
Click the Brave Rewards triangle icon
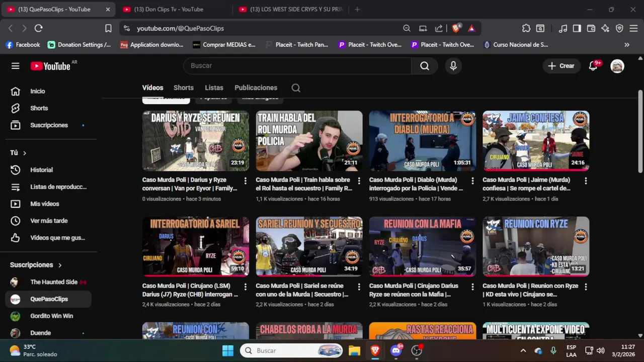(x=471, y=29)
